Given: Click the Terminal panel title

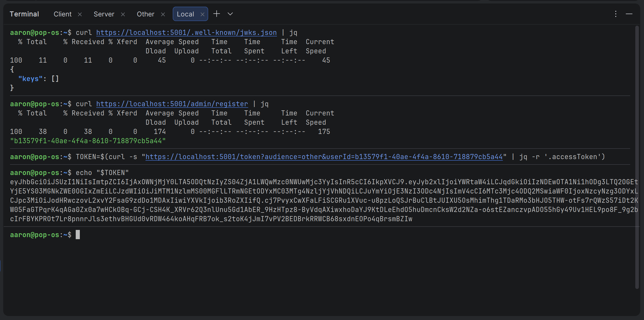Looking at the screenshot, I should pyautogui.click(x=24, y=14).
